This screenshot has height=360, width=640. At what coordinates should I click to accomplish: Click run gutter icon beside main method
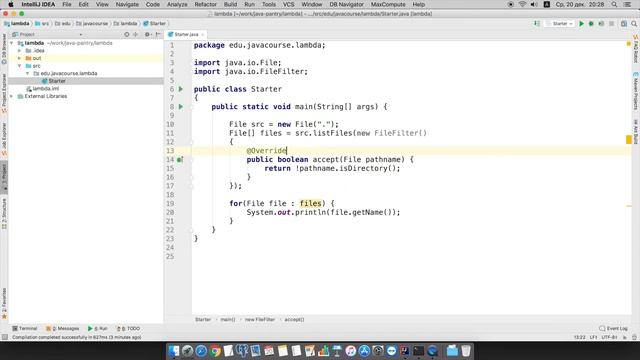click(181, 107)
